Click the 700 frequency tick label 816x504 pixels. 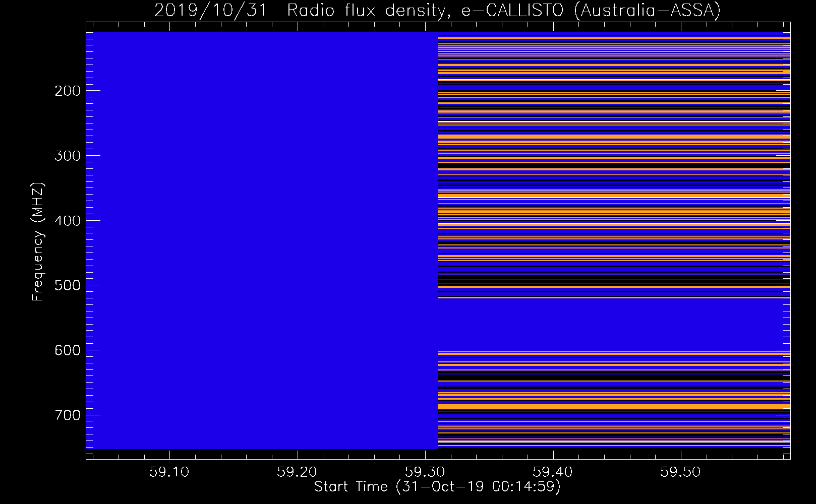click(67, 415)
